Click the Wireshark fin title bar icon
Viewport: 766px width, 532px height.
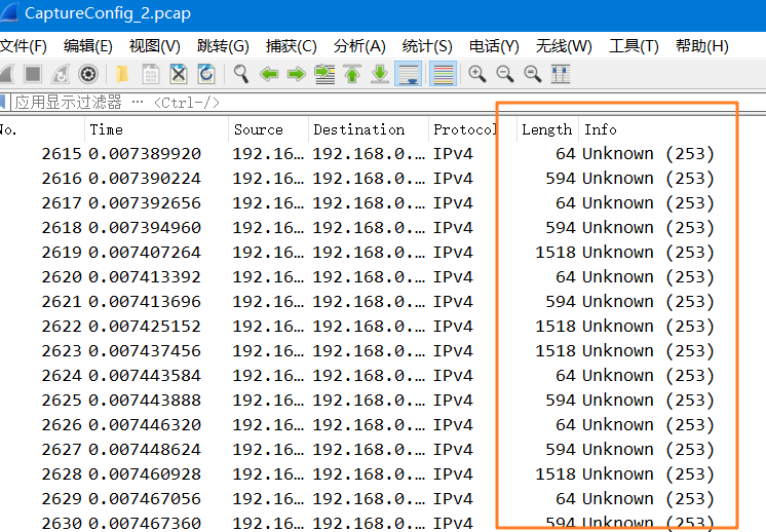[x=10, y=13]
